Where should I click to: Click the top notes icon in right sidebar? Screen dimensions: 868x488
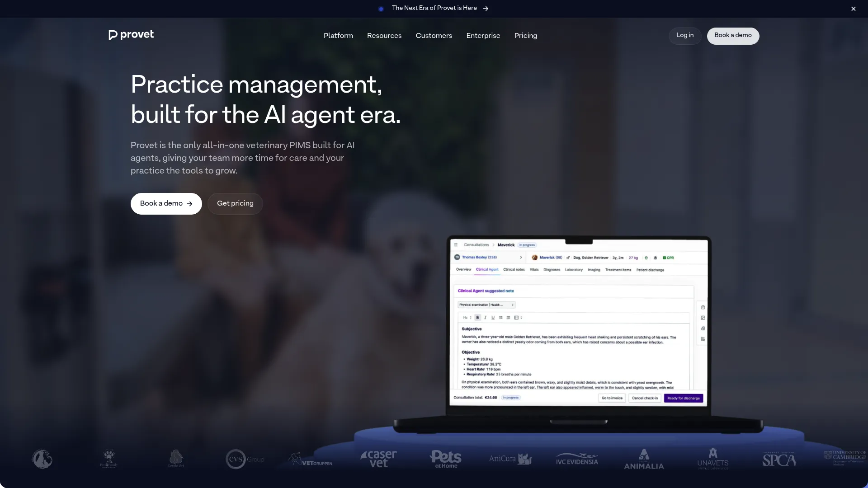(x=703, y=307)
